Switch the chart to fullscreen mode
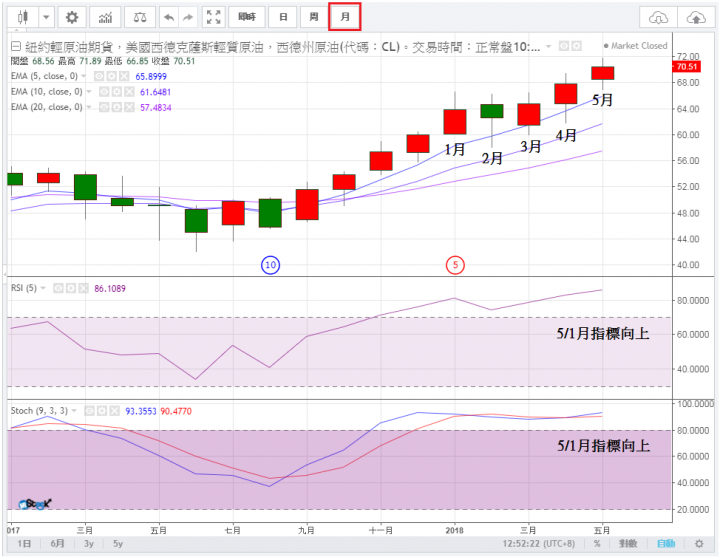720x557 pixels. point(214,17)
